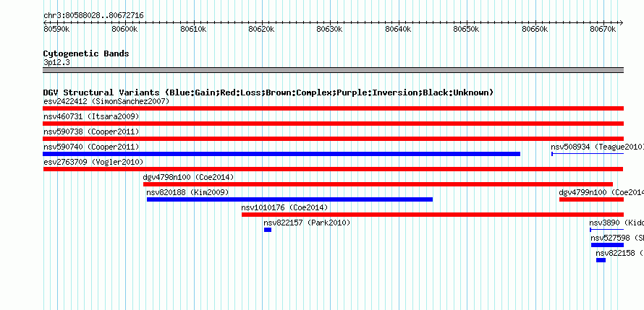This screenshot has width=644, height=310.
Task: Open nsv820188 (Kim2009) variant label
Action: (187, 192)
